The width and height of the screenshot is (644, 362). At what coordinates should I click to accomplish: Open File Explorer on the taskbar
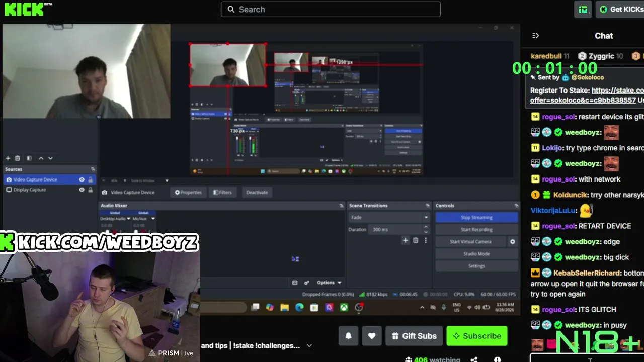285,307
